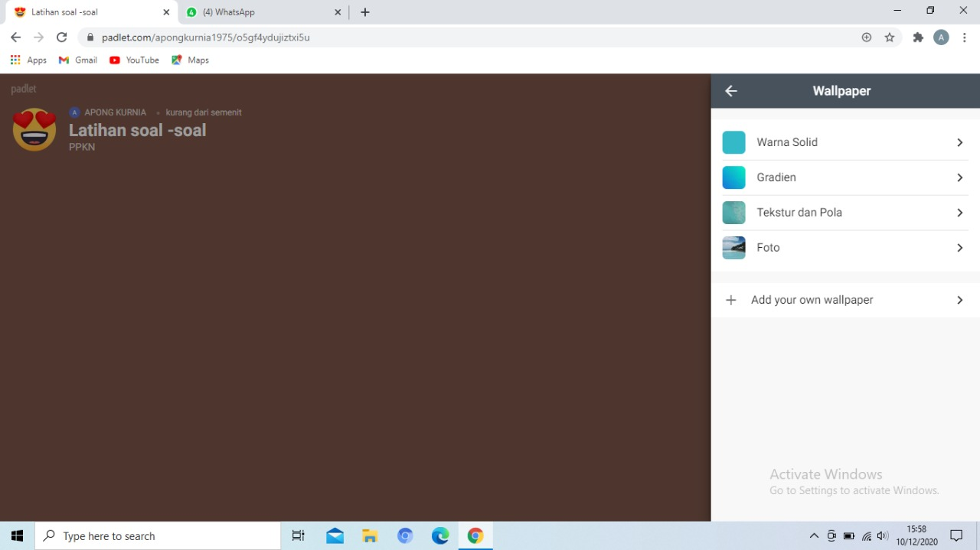Open Microsoft Edge from the taskbar

(x=440, y=536)
